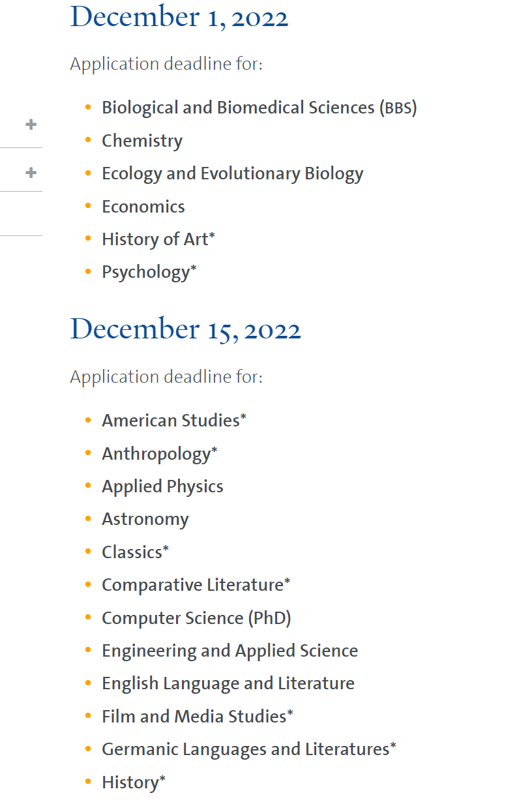Select Biological and Biomedical Sciences (BBS) item
The height and width of the screenshot is (804, 532).
tap(259, 108)
